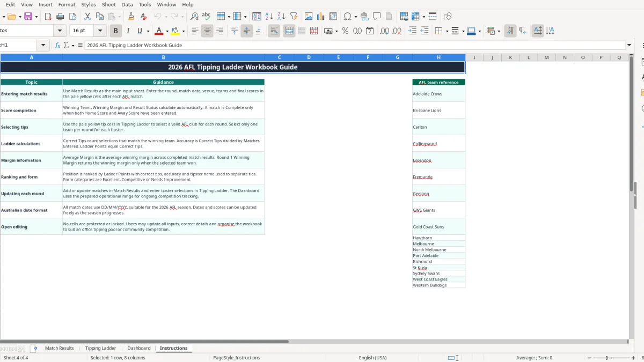The height and width of the screenshot is (362, 644).
Task: Select column B header
Action: 163,57
